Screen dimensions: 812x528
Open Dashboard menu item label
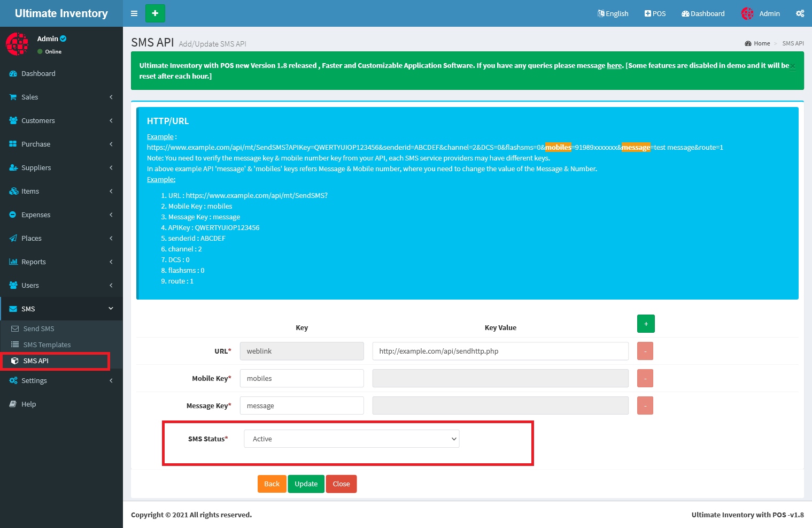(x=38, y=74)
